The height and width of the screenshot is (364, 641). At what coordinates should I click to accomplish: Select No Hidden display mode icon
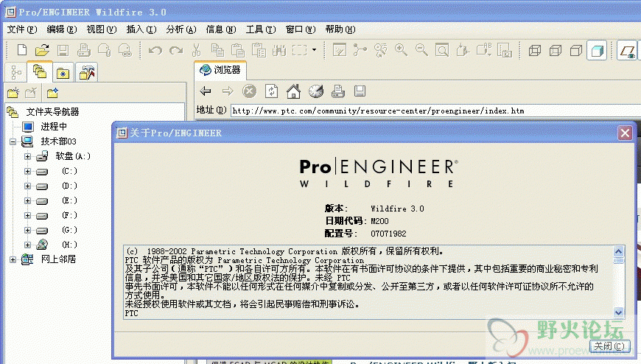pyautogui.click(x=576, y=50)
